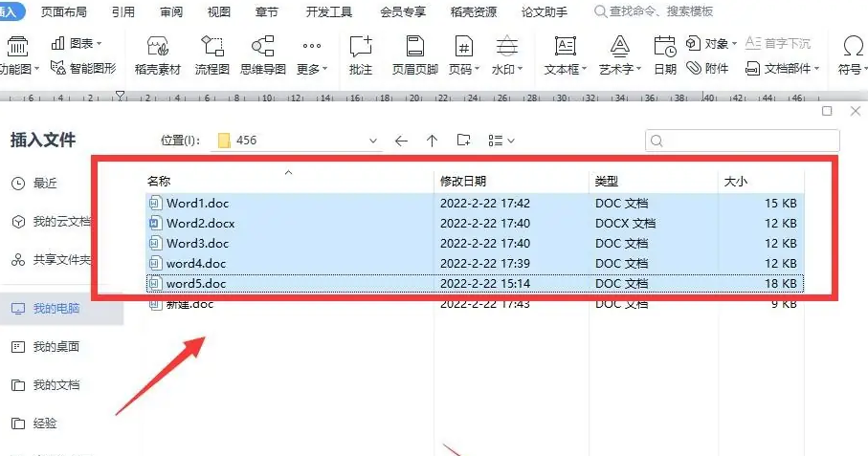Click the 首字下沉 drop cap option
This screenshot has width=868, height=456.
(x=778, y=43)
